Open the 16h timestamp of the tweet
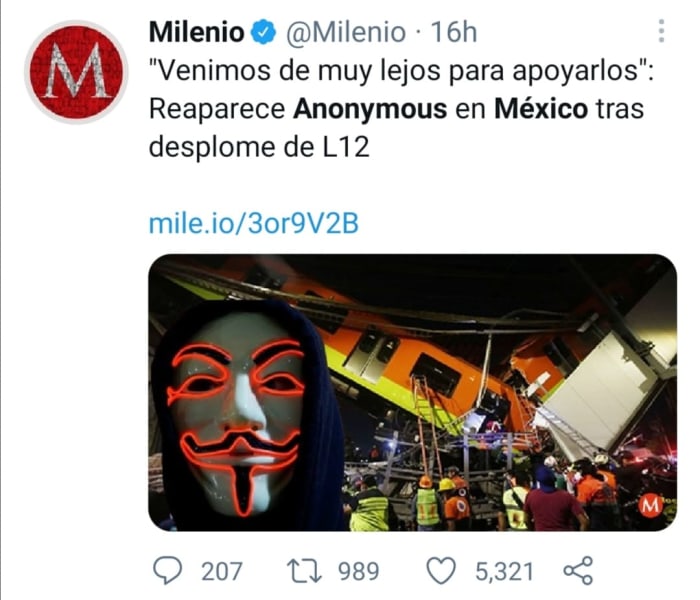The height and width of the screenshot is (600, 700). (x=454, y=32)
